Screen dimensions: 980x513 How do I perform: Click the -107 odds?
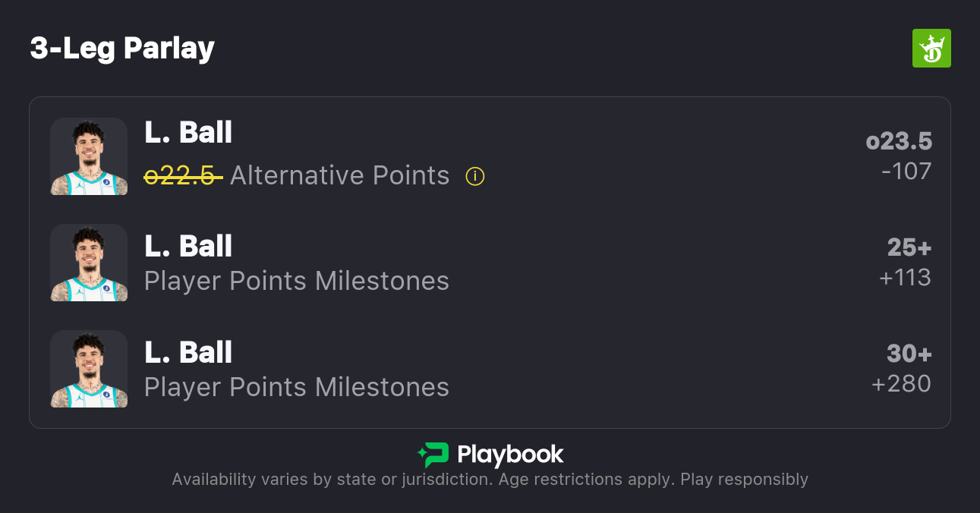click(906, 172)
